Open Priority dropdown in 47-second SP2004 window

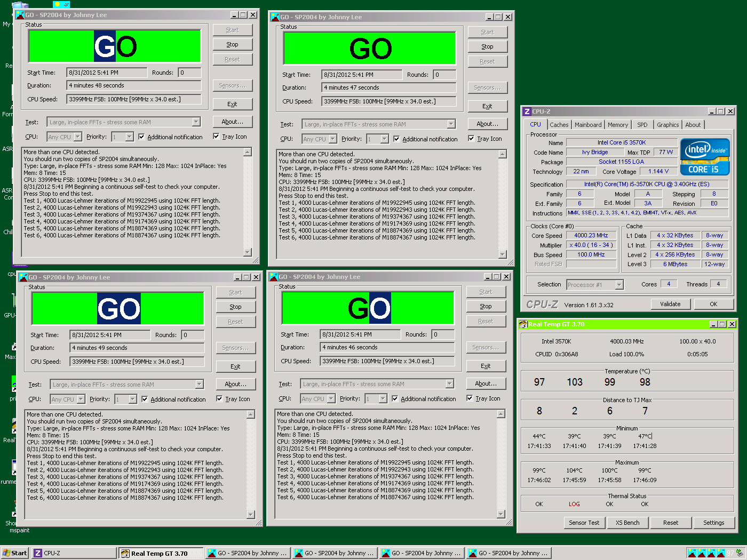(x=384, y=139)
